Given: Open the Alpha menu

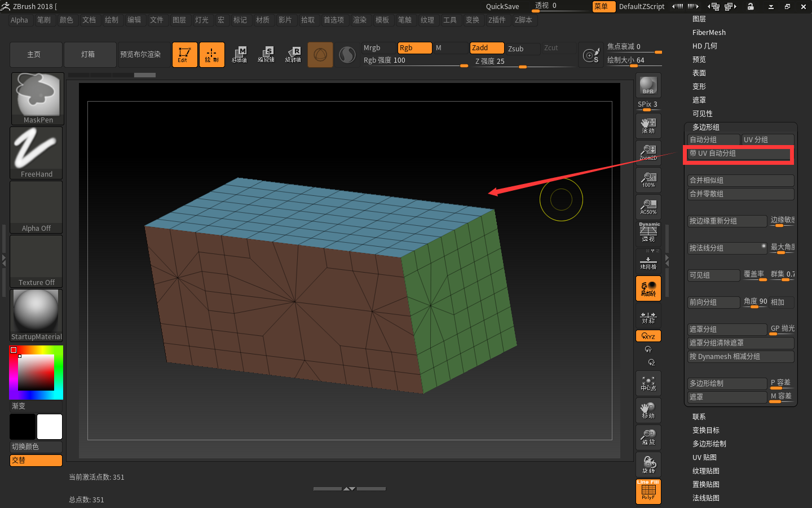Looking at the screenshot, I should click(x=19, y=20).
